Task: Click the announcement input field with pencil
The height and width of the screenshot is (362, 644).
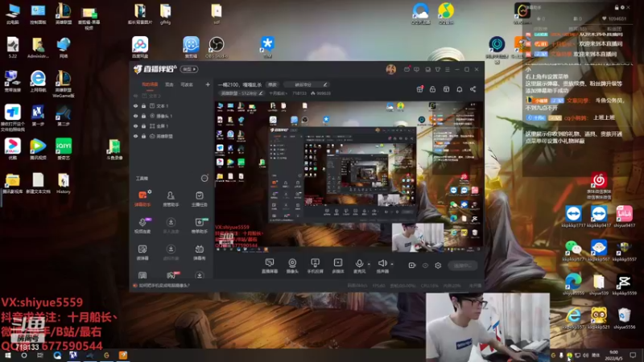Action: point(306,84)
